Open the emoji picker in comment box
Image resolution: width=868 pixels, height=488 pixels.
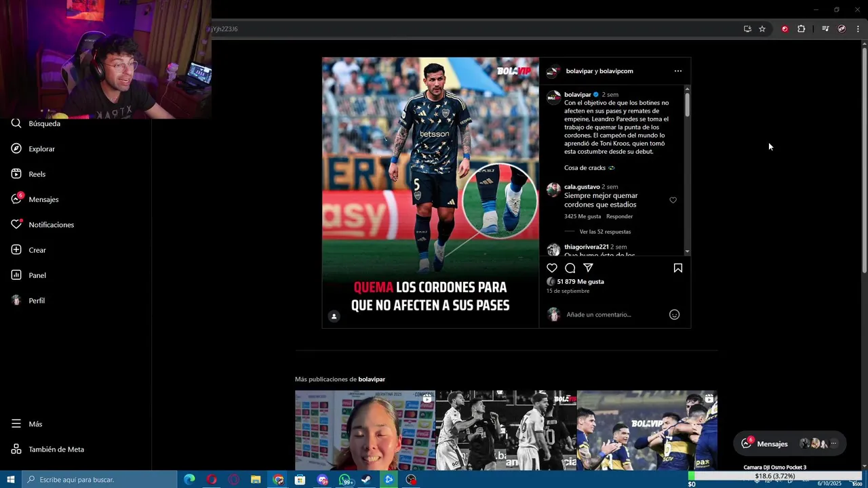[x=674, y=314]
